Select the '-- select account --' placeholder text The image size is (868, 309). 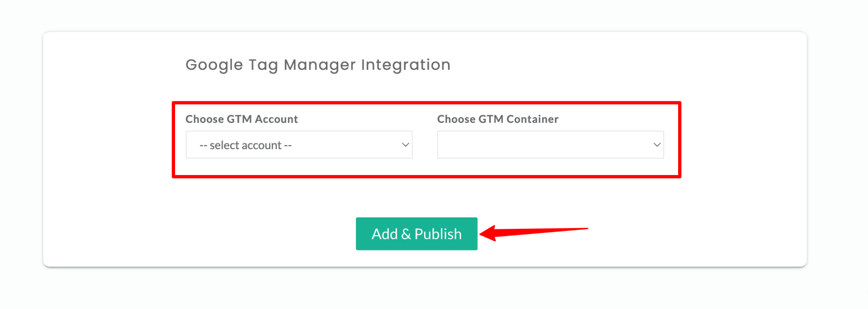(245, 145)
